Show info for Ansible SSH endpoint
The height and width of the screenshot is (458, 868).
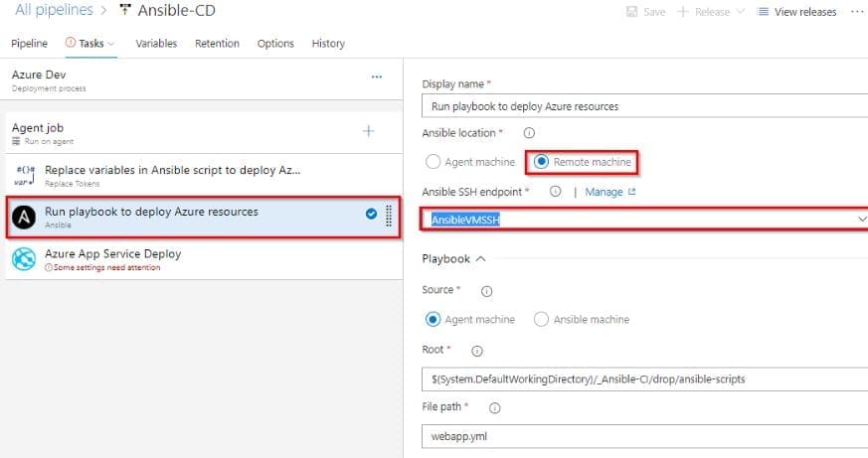[x=555, y=192]
